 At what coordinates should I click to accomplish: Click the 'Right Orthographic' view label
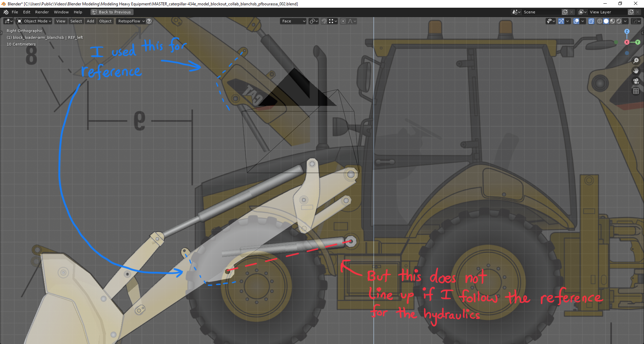25,31
